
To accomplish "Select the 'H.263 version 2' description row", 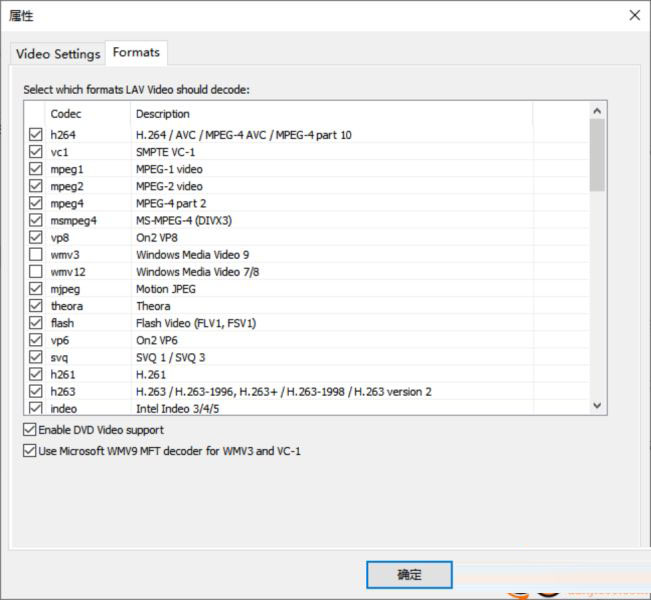I will pos(284,392).
